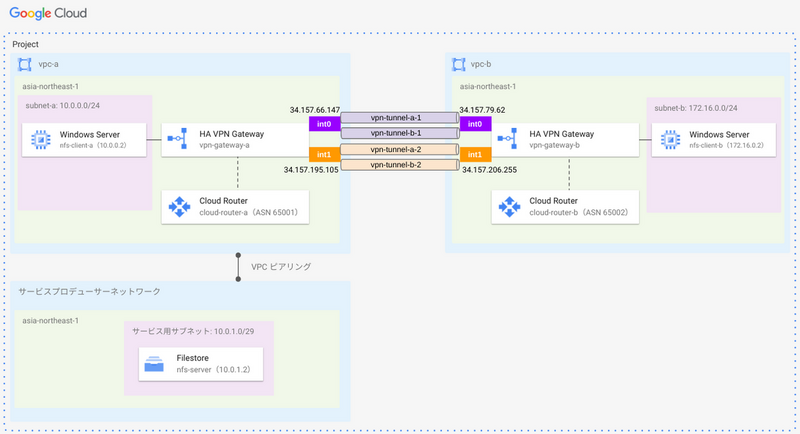This screenshot has height=434, width=800.
Task: Click the Cloud Router cloud-router-a (ASN 65001) label
Action: pyautogui.click(x=248, y=207)
